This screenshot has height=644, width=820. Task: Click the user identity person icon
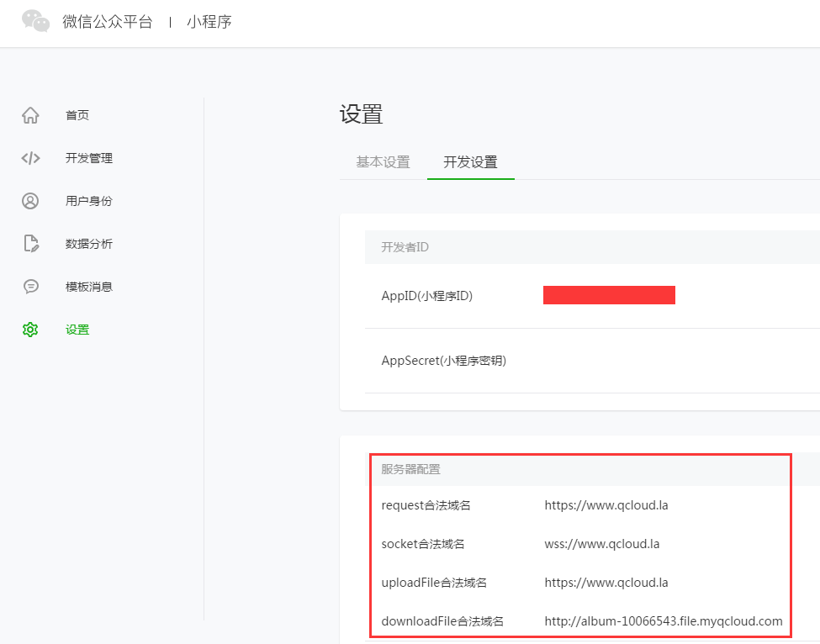click(30, 201)
